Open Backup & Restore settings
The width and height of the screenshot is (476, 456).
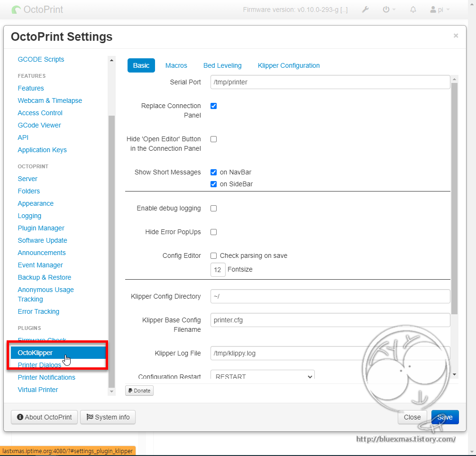(x=44, y=277)
